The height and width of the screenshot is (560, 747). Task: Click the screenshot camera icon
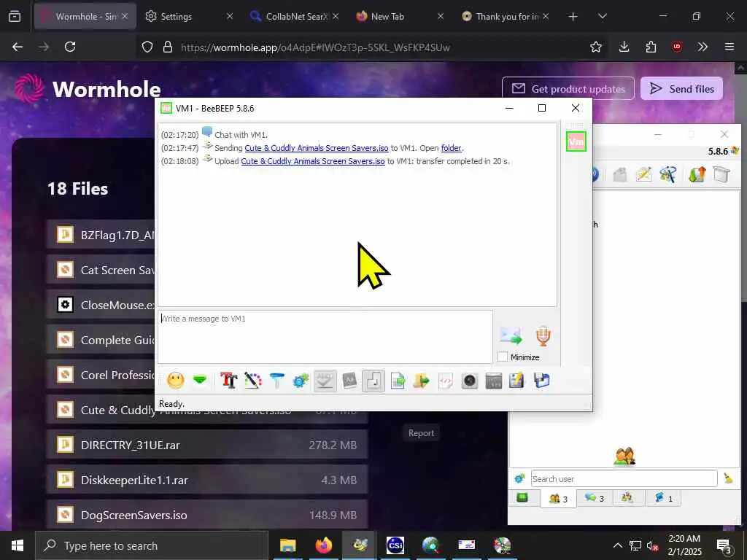470,381
